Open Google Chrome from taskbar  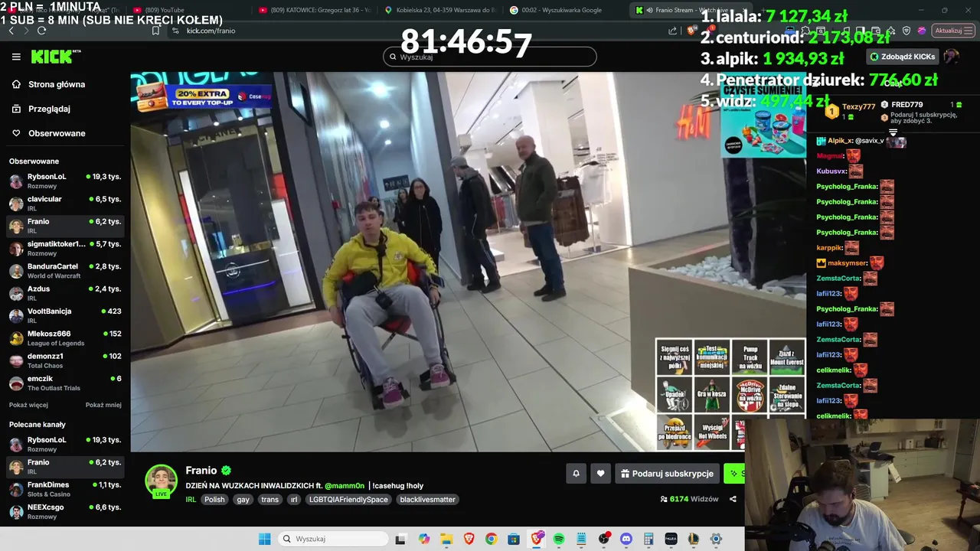tap(491, 539)
